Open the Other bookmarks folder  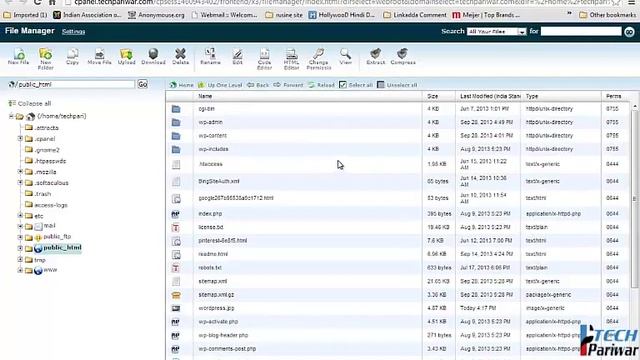pos(608,15)
